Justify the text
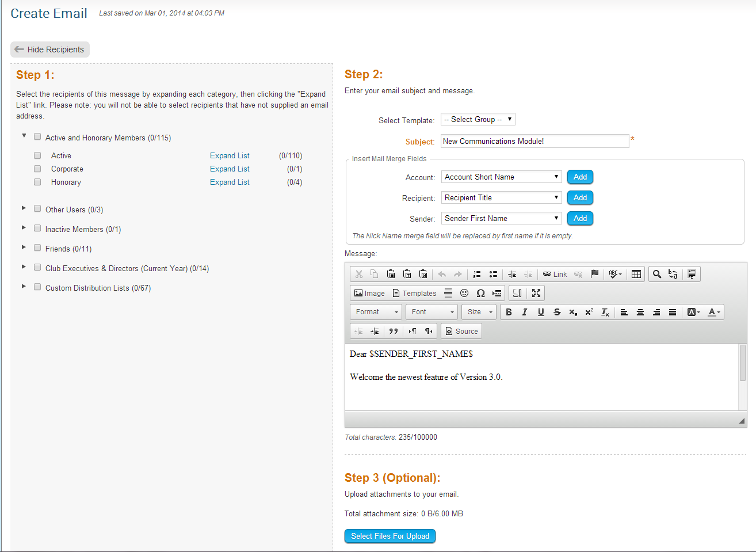This screenshot has height=552, width=756. point(673,312)
